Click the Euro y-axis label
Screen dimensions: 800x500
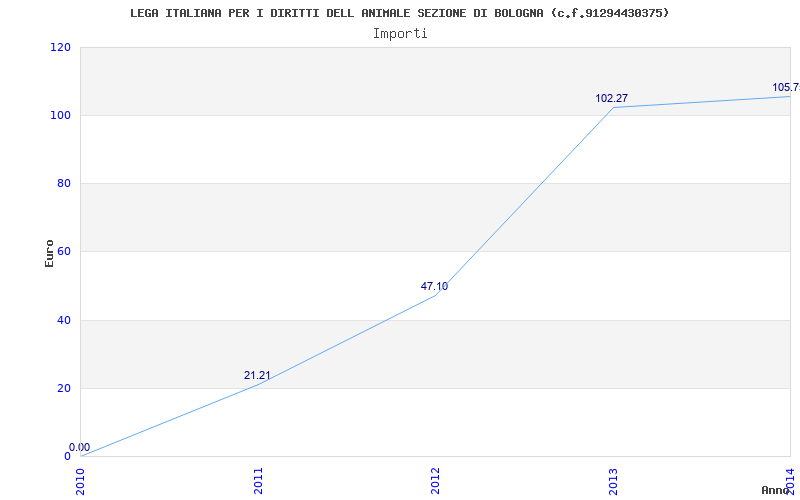(x=49, y=253)
